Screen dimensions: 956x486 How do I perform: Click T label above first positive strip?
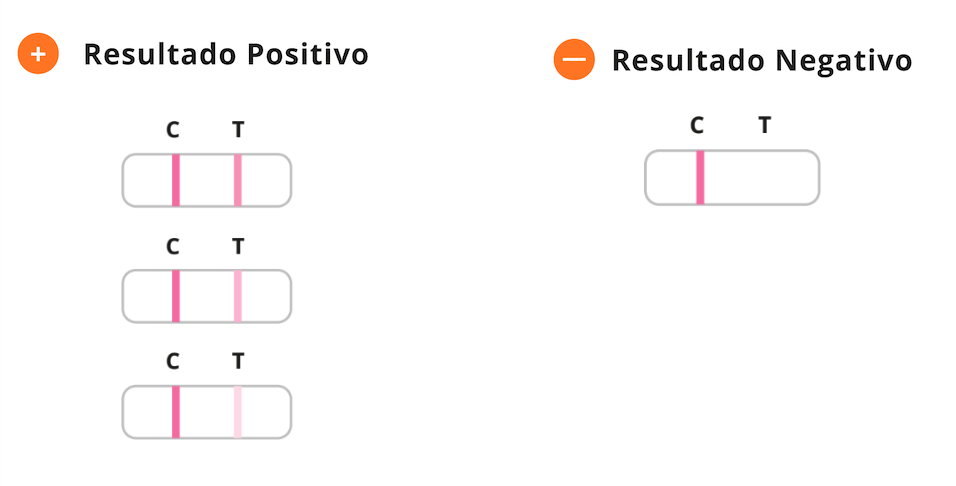pyautogui.click(x=238, y=129)
